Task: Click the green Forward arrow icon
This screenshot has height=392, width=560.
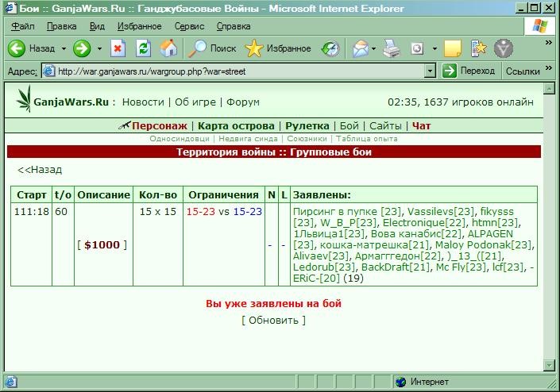Action: (82, 48)
